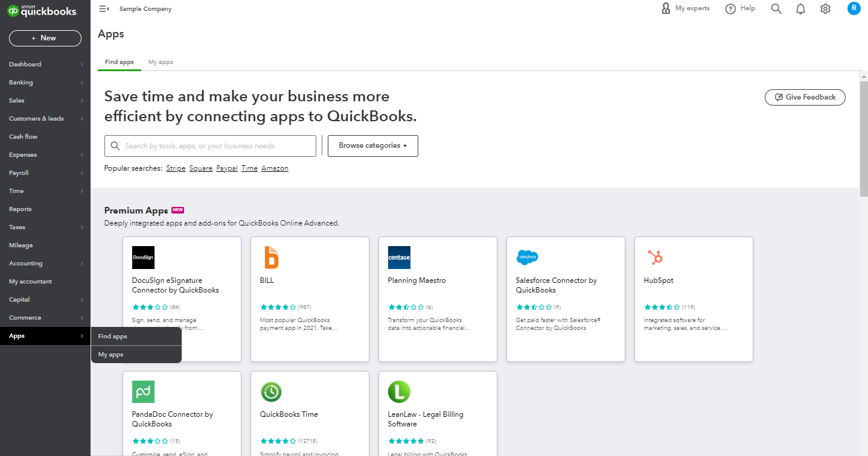Open the user profile avatar R
The width and height of the screenshot is (868, 456).
tap(854, 8)
